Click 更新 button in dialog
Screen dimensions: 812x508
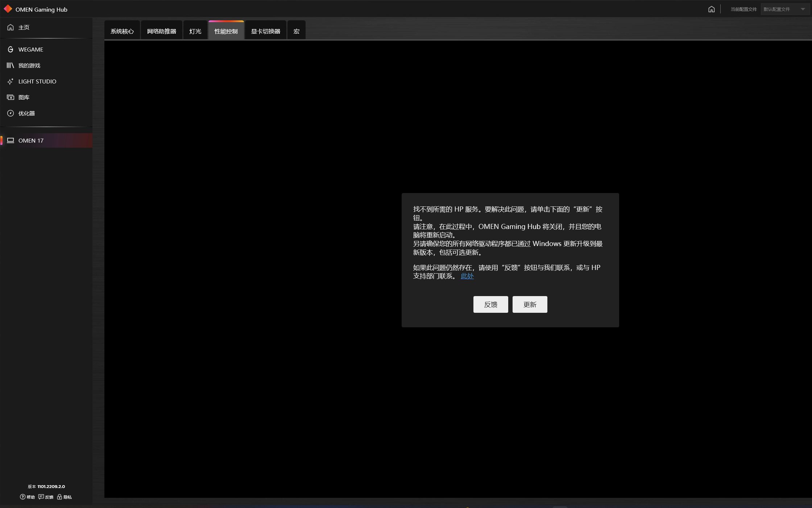[530, 304]
